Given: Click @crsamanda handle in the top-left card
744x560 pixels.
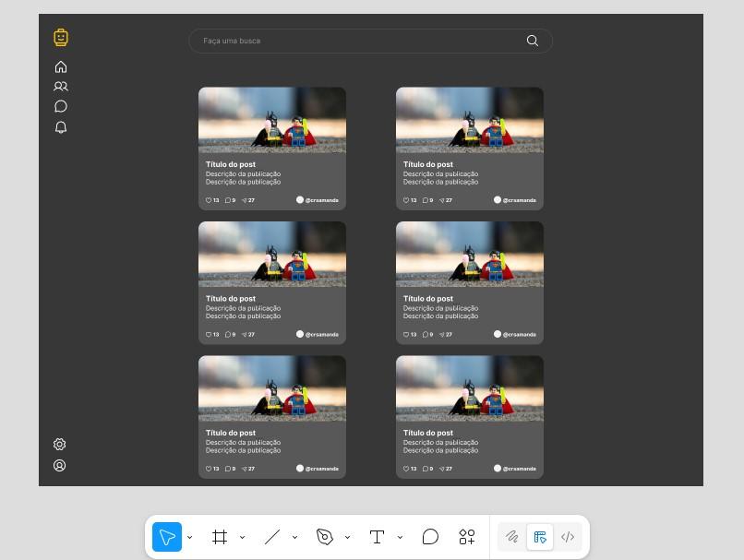Looking at the screenshot, I should [x=322, y=200].
